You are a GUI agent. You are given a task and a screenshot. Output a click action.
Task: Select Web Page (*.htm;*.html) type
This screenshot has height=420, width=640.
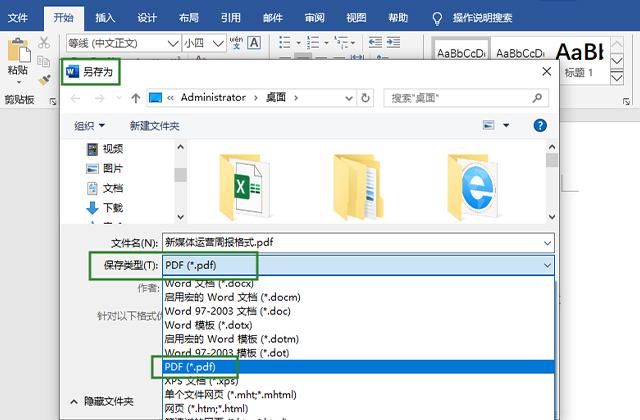358,408
